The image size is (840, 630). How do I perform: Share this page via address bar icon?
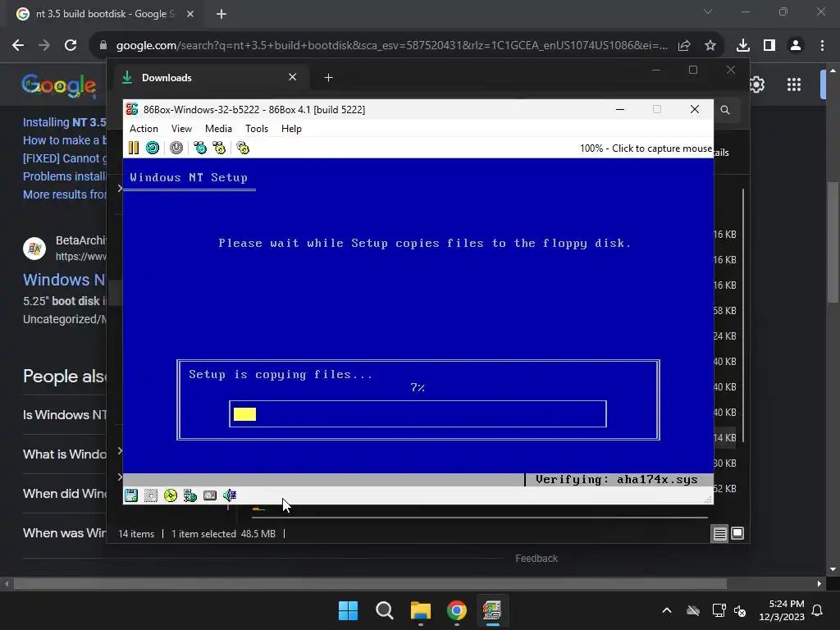click(x=684, y=46)
